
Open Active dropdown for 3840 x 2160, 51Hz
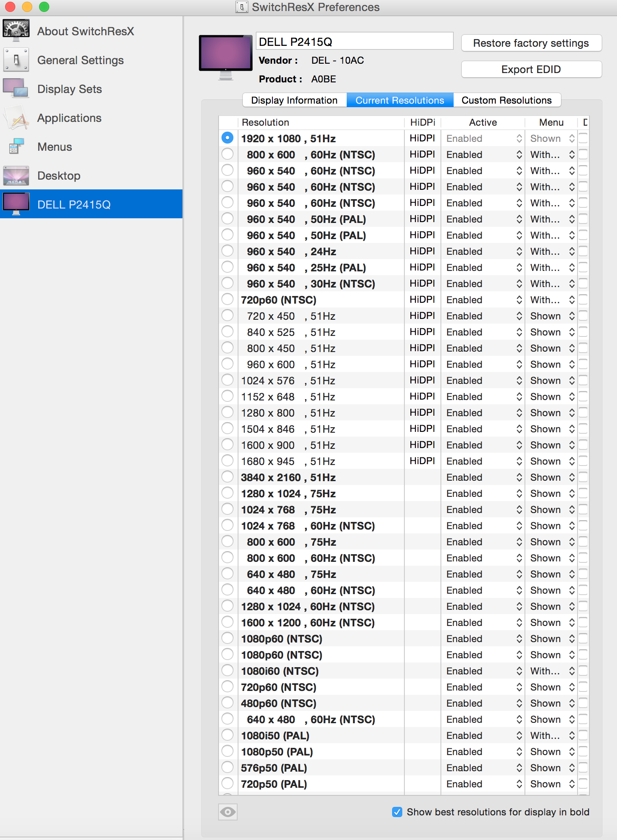click(x=484, y=477)
